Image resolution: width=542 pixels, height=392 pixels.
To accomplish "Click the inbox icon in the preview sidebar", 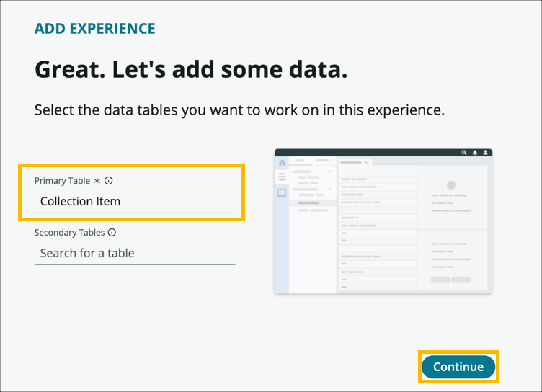I will (282, 192).
